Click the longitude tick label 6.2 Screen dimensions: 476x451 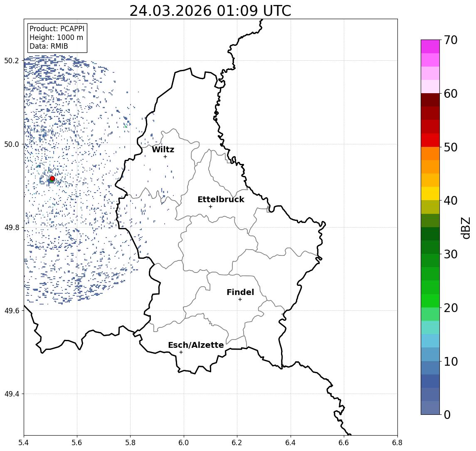[x=237, y=443]
